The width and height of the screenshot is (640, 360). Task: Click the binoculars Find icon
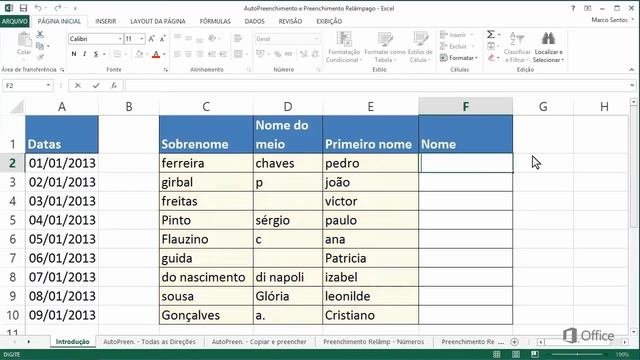tap(548, 38)
